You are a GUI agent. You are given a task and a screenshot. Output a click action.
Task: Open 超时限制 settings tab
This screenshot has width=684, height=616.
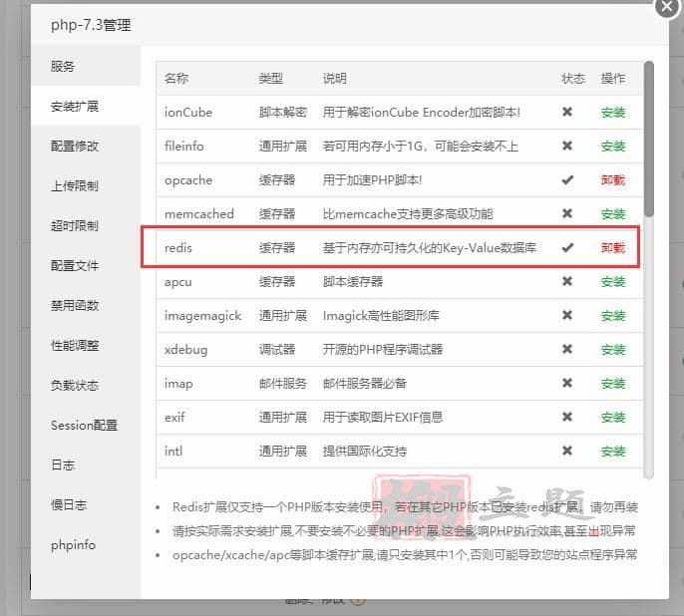point(86,226)
